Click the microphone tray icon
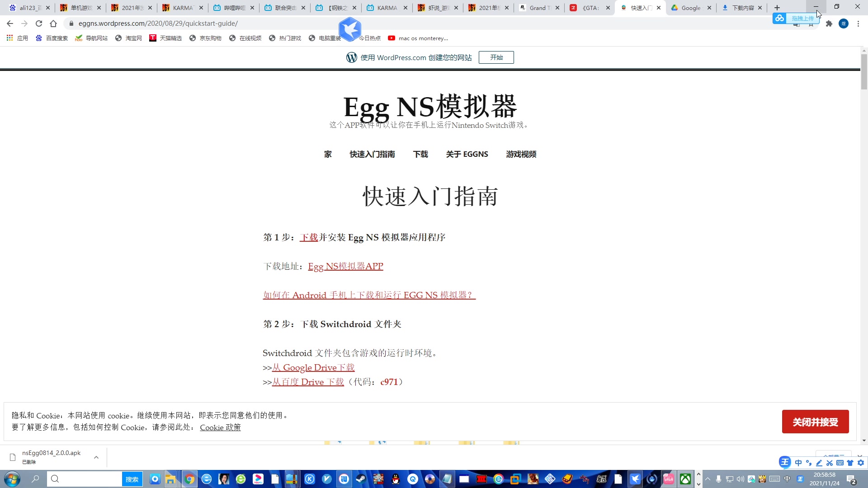This screenshot has width=868, height=488. (x=718, y=479)
